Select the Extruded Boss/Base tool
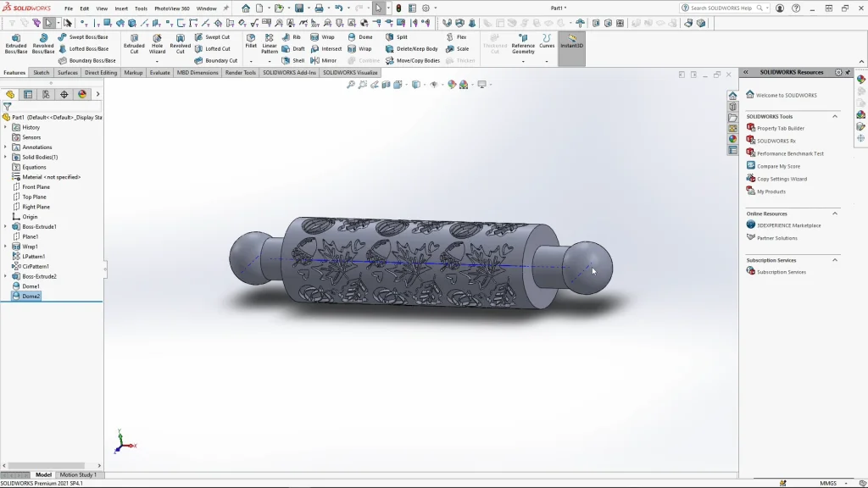The height and width of the screenshot is (488, 868). pos(16,43)
